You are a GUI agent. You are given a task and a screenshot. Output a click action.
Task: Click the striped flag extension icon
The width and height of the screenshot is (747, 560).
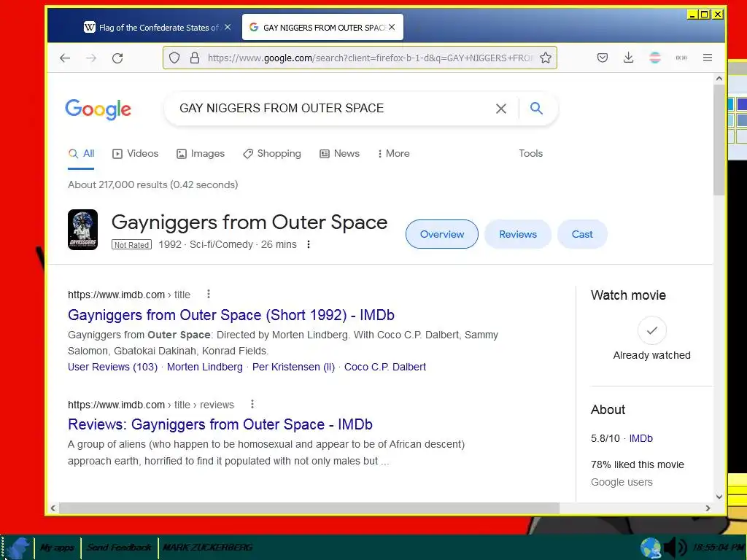coord(655,58)
